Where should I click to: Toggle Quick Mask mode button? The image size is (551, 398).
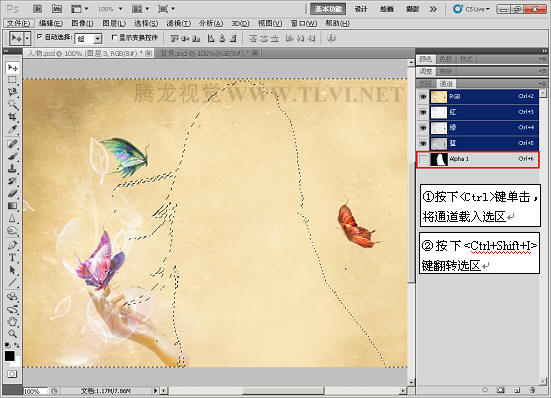[12, 374]
